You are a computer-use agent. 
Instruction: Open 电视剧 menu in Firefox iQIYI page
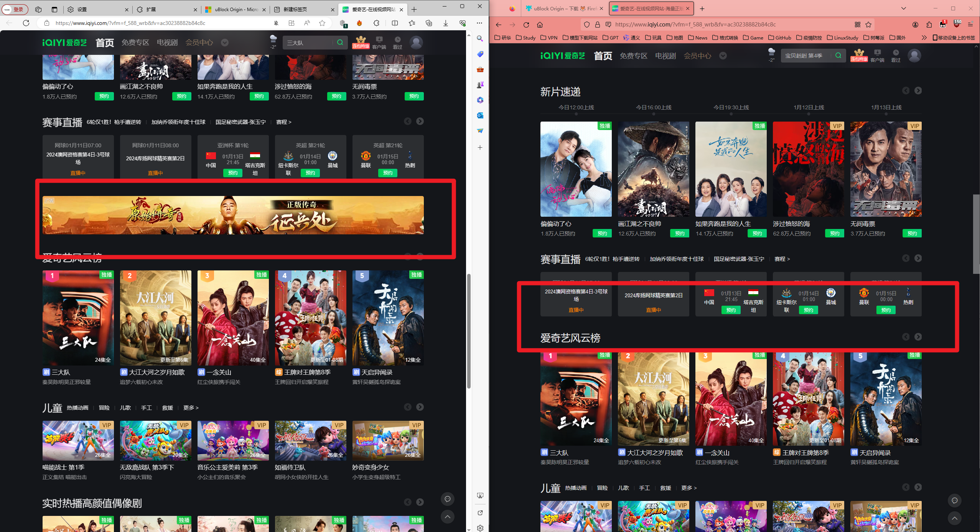665,56
